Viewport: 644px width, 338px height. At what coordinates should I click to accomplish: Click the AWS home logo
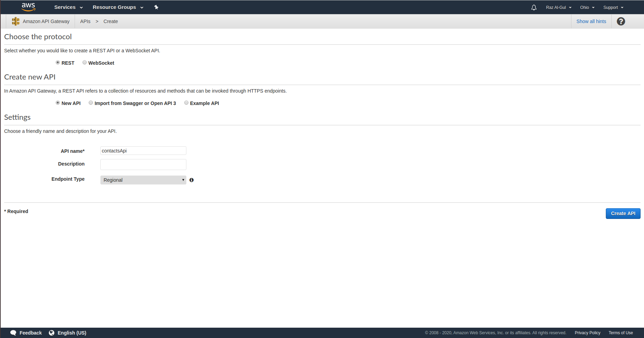29,7
